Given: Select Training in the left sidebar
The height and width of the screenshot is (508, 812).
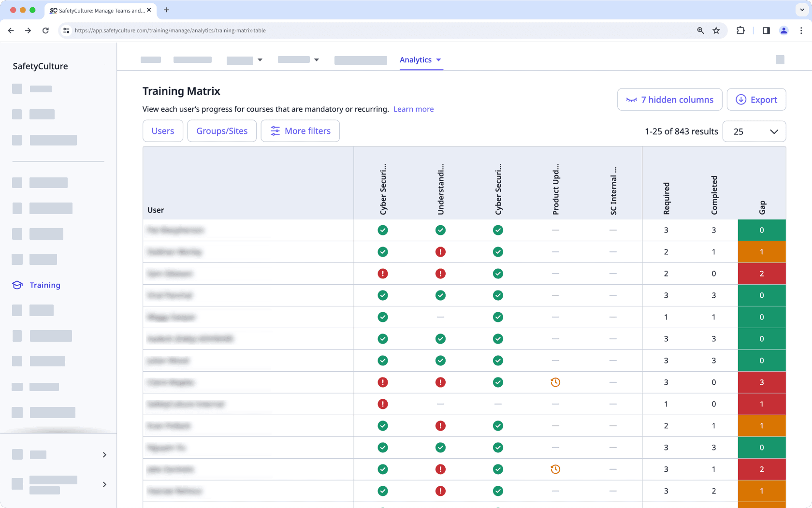Looking at the screenshot, I should coord(44,285).
